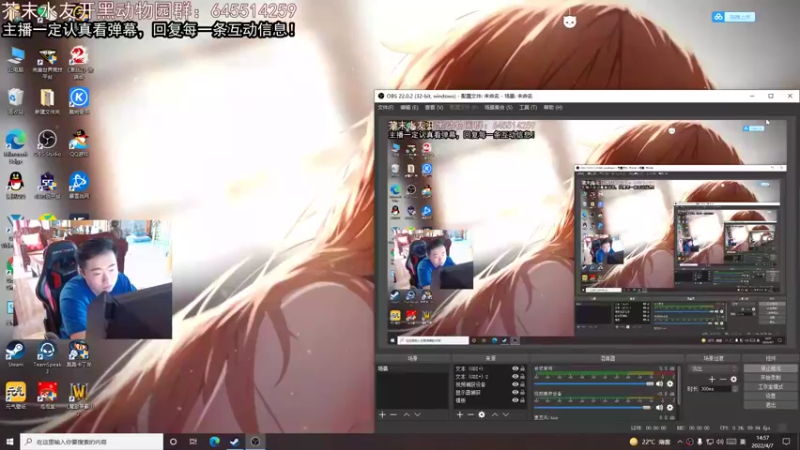Open the yellow 元气 desktop shortcut
Image resolution: width=800 pixels, height=450 pixels.
[x=15, y=396]
